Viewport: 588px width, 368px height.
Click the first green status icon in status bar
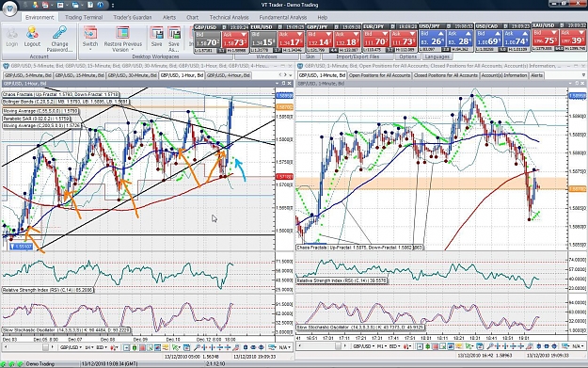click(x=3, y=364)
